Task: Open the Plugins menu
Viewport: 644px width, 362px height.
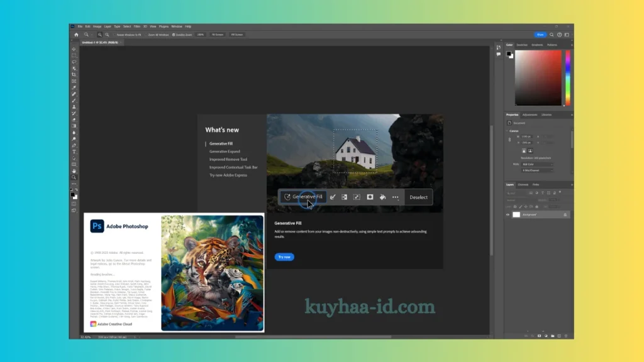Action: (164, 26)
